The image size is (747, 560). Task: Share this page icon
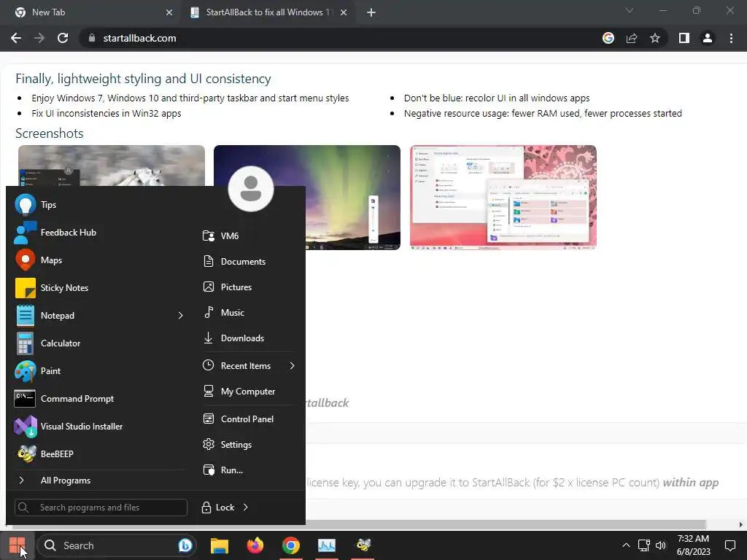(x=632, y=38)
